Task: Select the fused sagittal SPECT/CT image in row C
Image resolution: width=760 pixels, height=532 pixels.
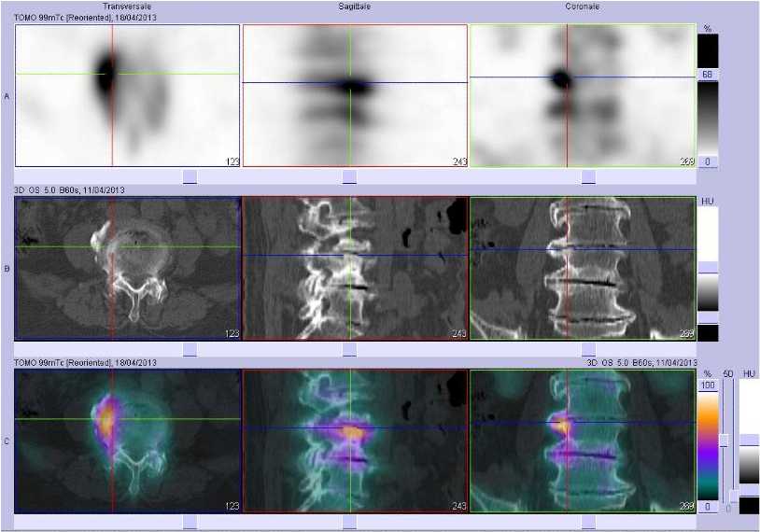Action: [355, 441]
